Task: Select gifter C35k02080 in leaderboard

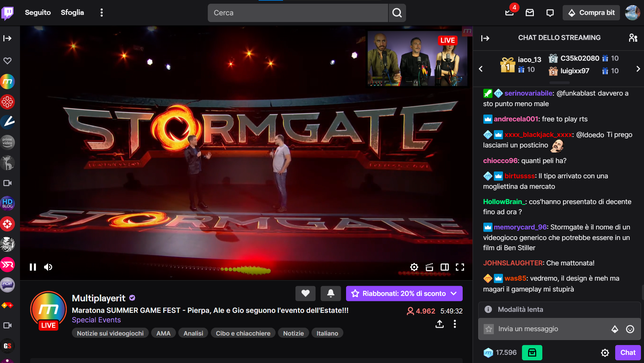Action: (x=580, y=58)
